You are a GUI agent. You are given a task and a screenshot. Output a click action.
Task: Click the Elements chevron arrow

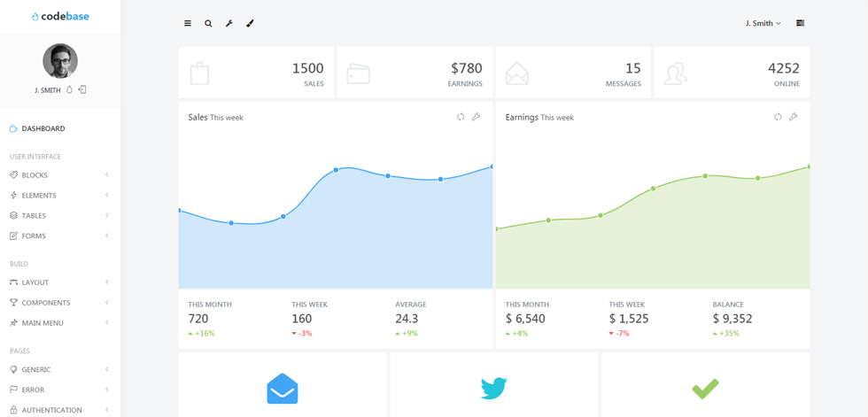click(x=107, y=196)
